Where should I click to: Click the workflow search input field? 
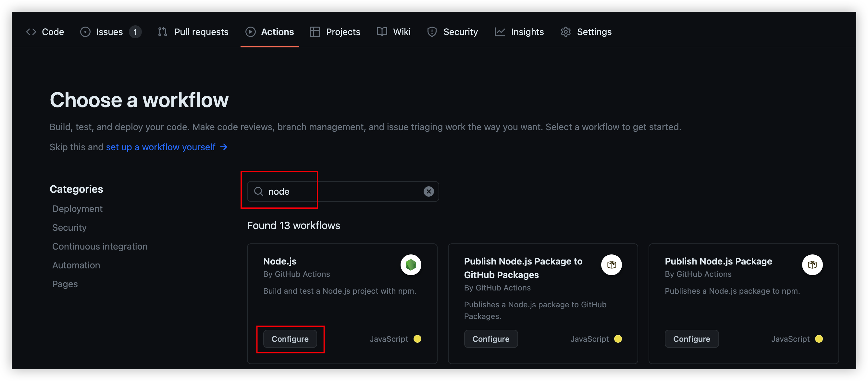click(x=351, y=191)
